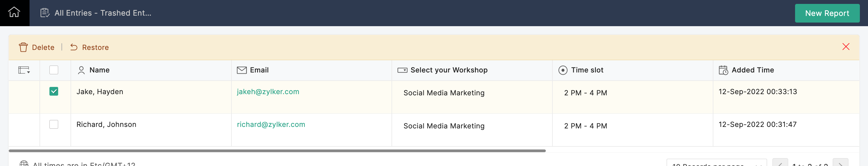Click the Restore undo-arrow icon
Image resolution: width=868 pixels, height=166 pixels.
pyautogui.click(x=74, y=48)
